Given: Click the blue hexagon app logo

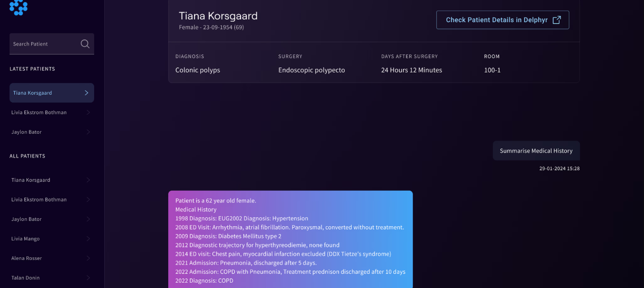Looking at the screenshot, I should (19, 7).
